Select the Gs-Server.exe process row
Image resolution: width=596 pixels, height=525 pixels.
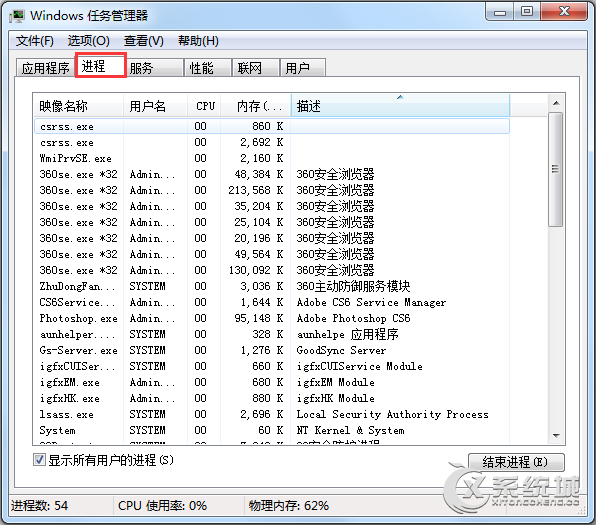(272, 350)
